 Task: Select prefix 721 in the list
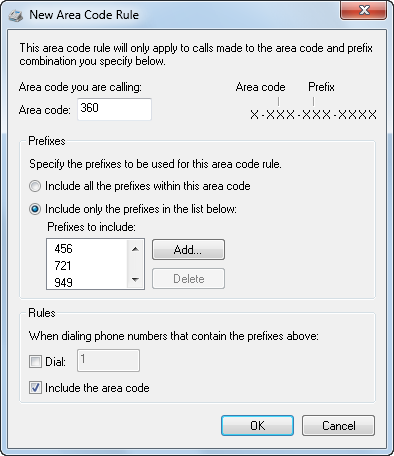click(x=63, y=266)
